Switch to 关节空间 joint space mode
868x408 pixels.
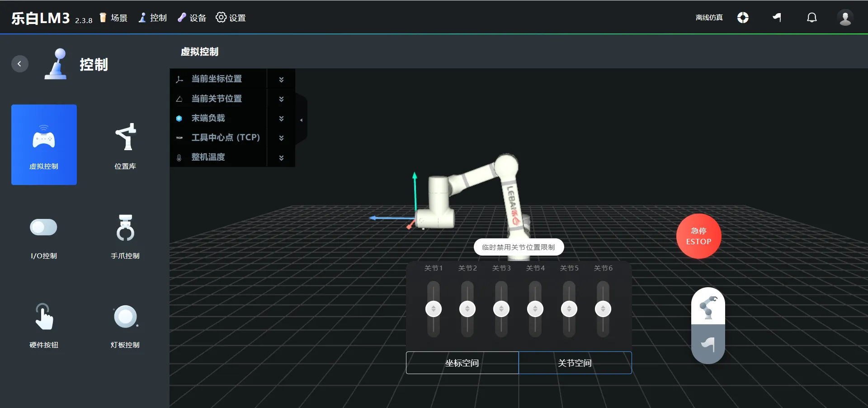pos(575,363)
